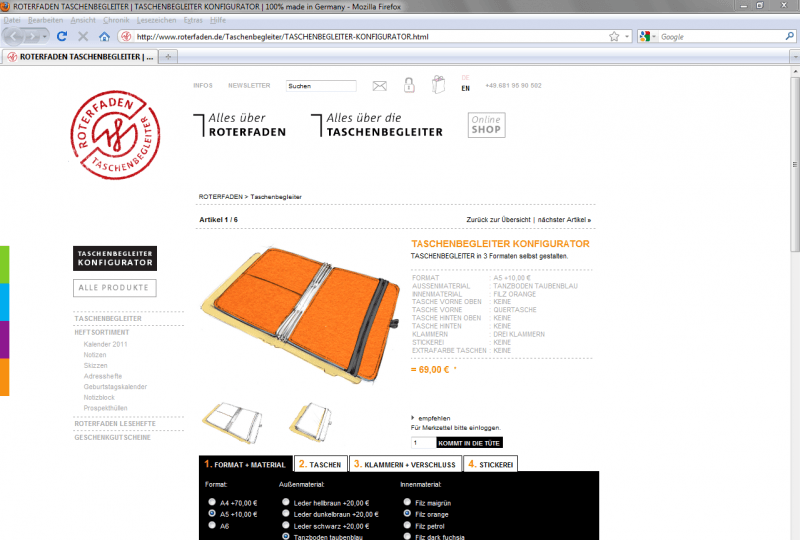Click the Kommt in die Tüte button

pos(469,443)
